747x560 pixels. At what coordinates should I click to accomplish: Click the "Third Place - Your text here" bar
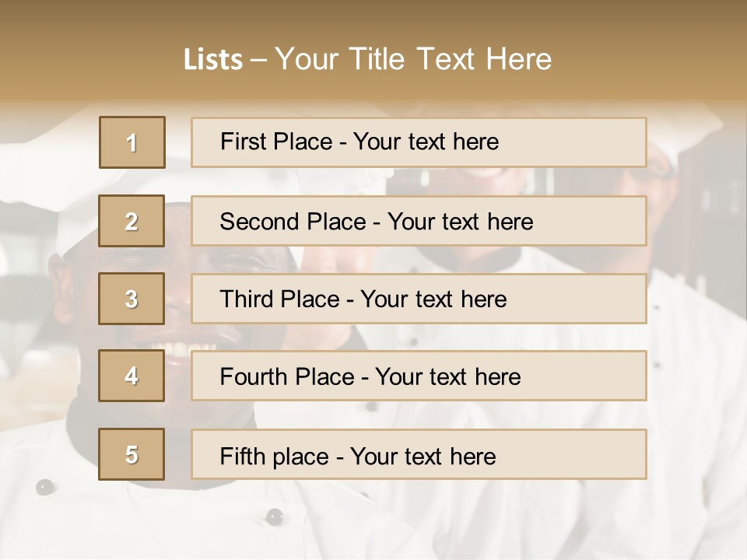(x=419, y=299)
